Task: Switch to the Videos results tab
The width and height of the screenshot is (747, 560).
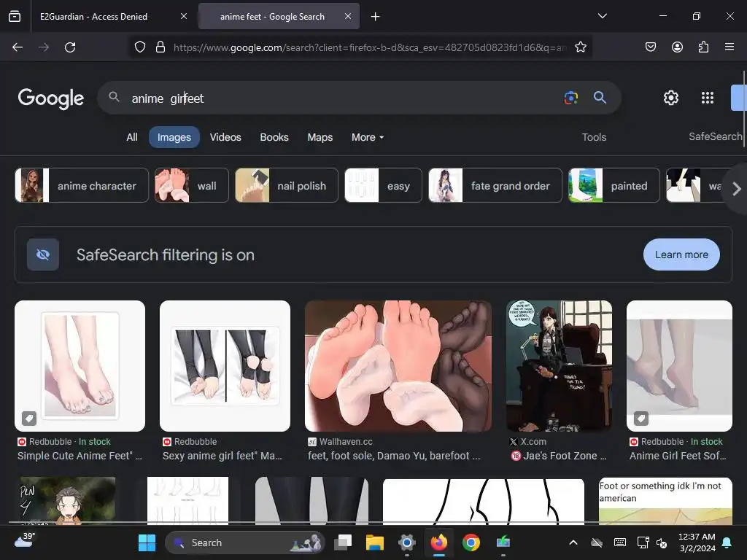Action: (x=225, y=137)
